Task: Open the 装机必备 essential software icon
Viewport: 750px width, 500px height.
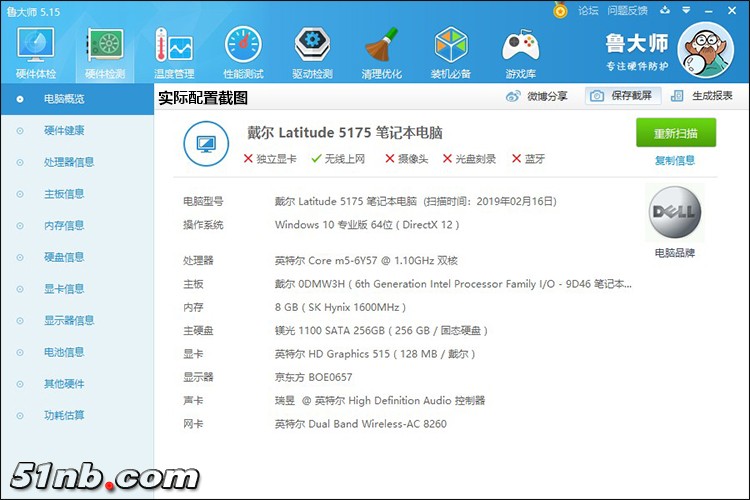Action: (x=451, y=52)
